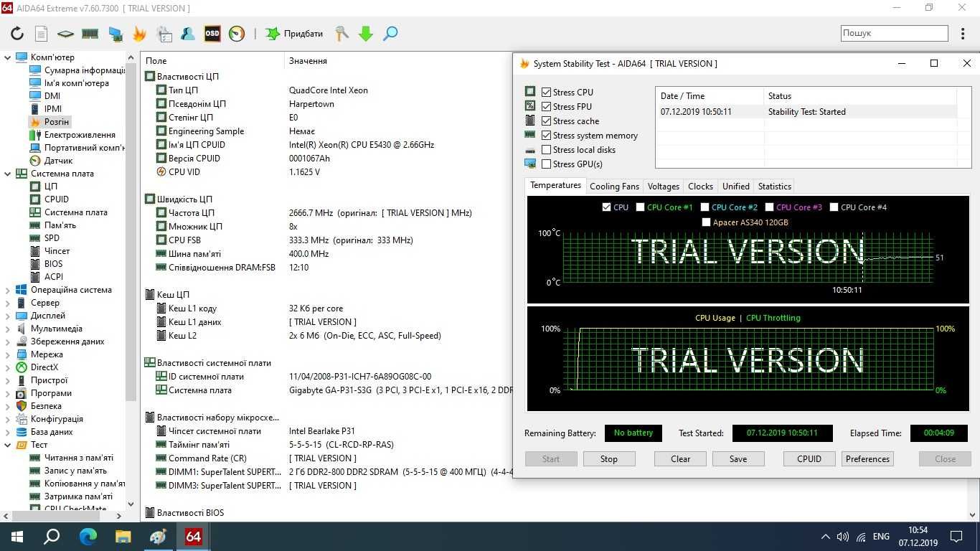980x551 pixels.
Task: Open the Windows Start menu
Action: 17,537
